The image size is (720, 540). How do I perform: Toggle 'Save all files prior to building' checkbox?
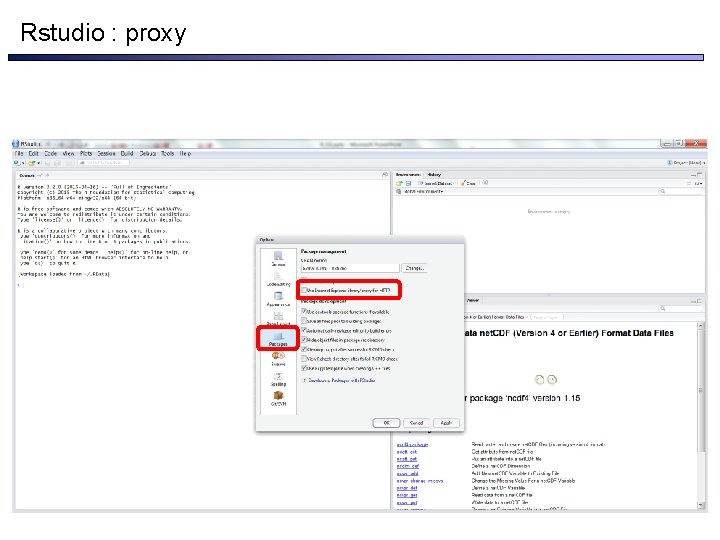(304, 321)
